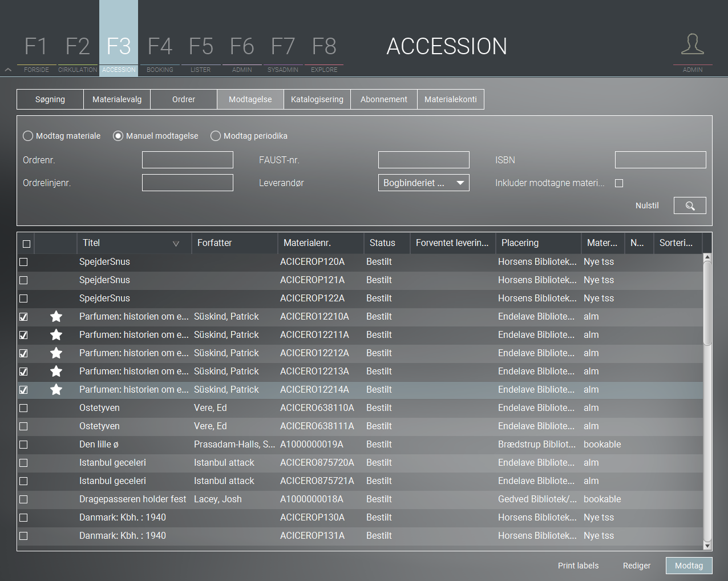Click the star on ACICERO12212A row
Screen dimensions: 728x581
56,353
